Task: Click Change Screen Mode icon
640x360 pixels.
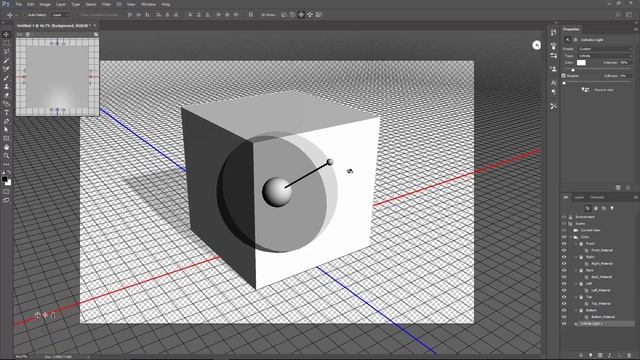Action: click(x=6, y=200)
